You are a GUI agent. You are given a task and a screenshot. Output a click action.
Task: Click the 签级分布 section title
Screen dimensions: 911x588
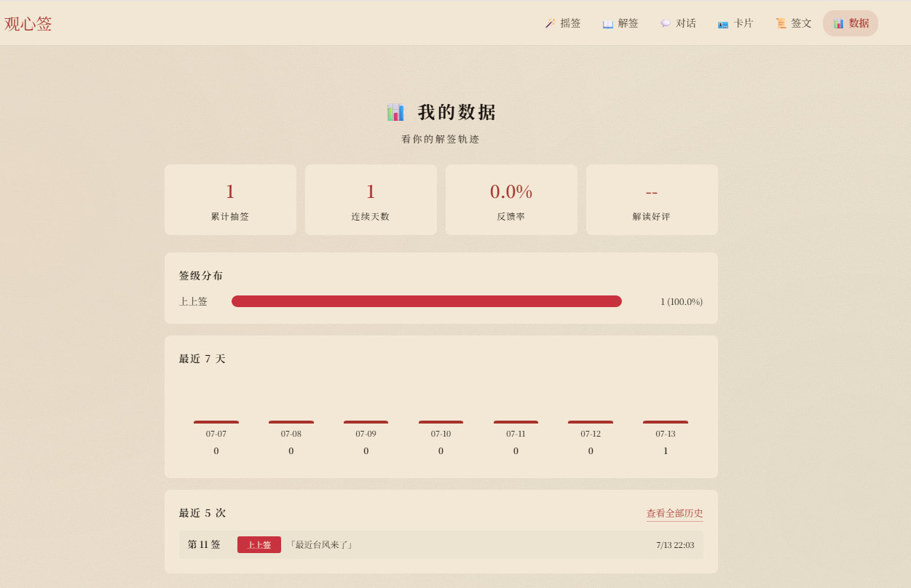pyautogui.click(x=201, y=276)
